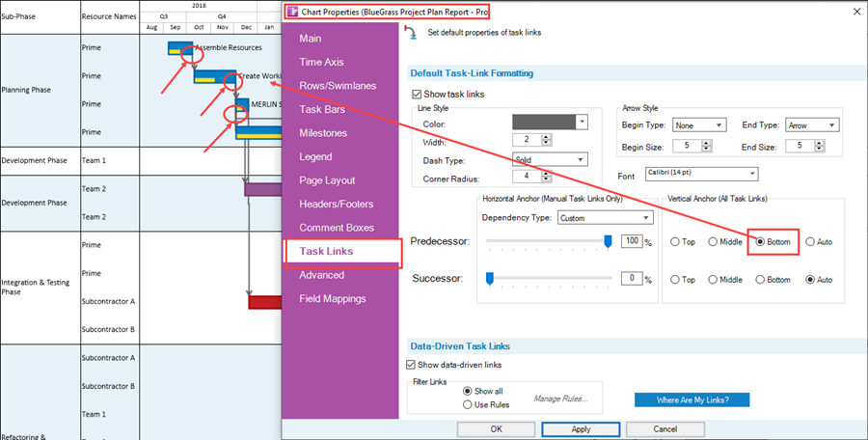868x440 pixels.
Task: Click the Sub-Phase column header
Action: (18, 16)
